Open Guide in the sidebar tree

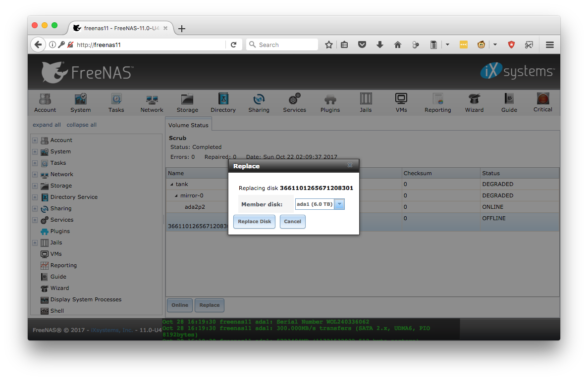(58, 277)
